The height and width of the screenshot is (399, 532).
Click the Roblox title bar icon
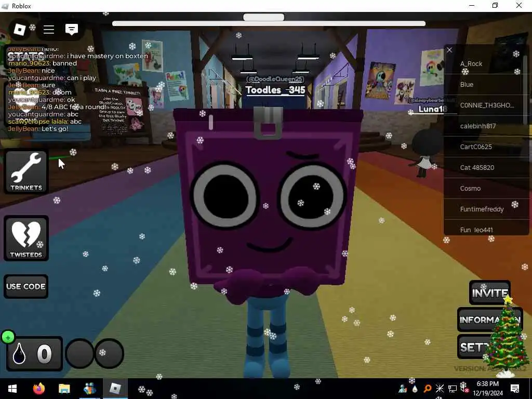pyautogui.click(x=5, y=6)
